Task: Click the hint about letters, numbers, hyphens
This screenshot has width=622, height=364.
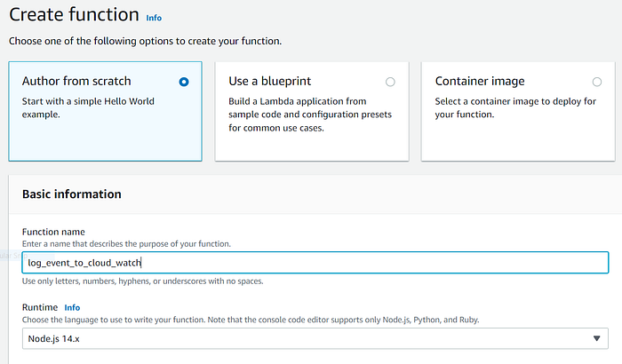Action: [143, 281]
